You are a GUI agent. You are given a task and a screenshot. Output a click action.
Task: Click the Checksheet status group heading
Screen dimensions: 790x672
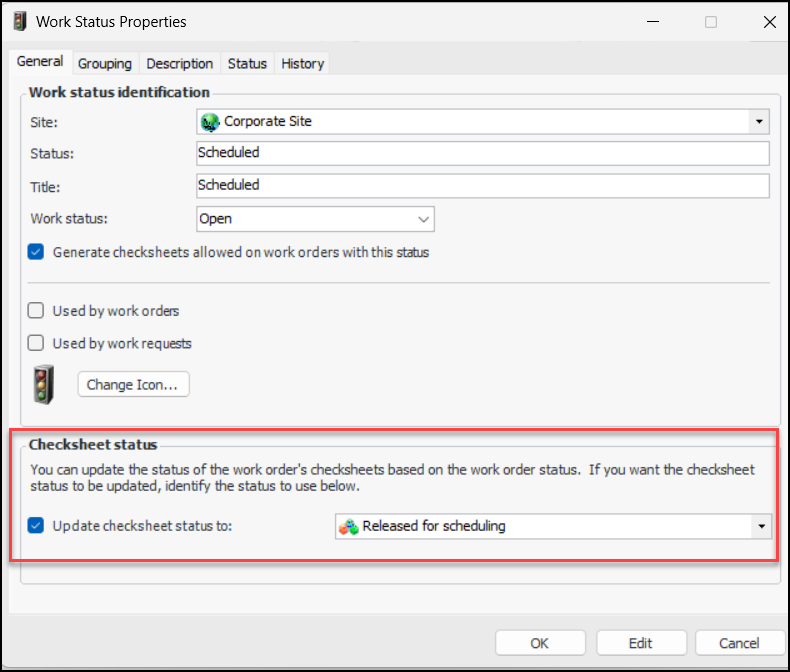pyautogui.click(x=93, y=445)
